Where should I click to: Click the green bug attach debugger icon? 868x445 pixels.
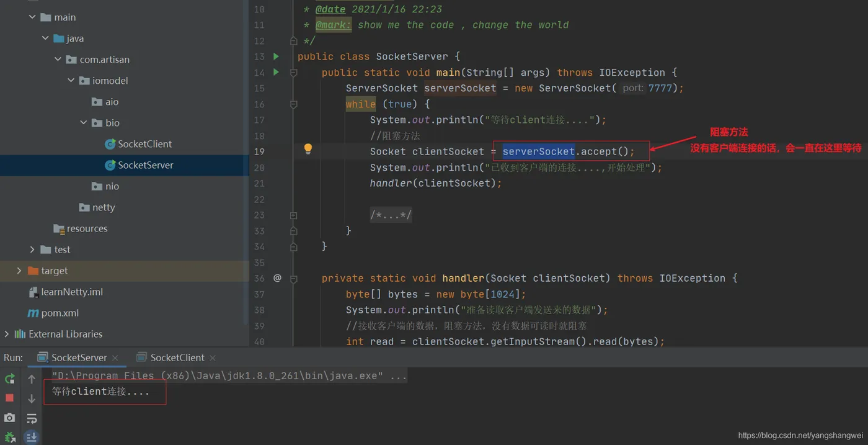pyautogui.click(x=9, y=438)
